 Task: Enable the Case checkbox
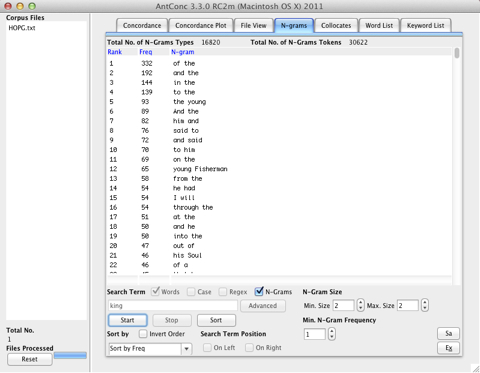[x=191, y=292]
